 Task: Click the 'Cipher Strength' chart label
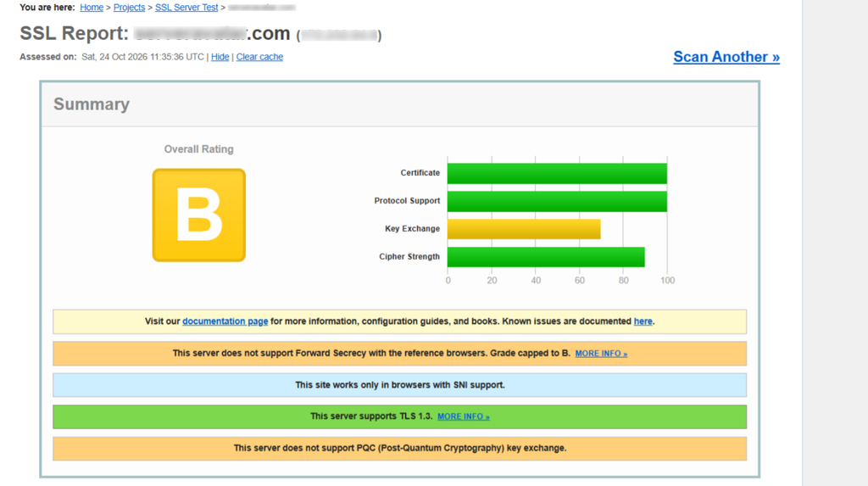click(409, 256)
